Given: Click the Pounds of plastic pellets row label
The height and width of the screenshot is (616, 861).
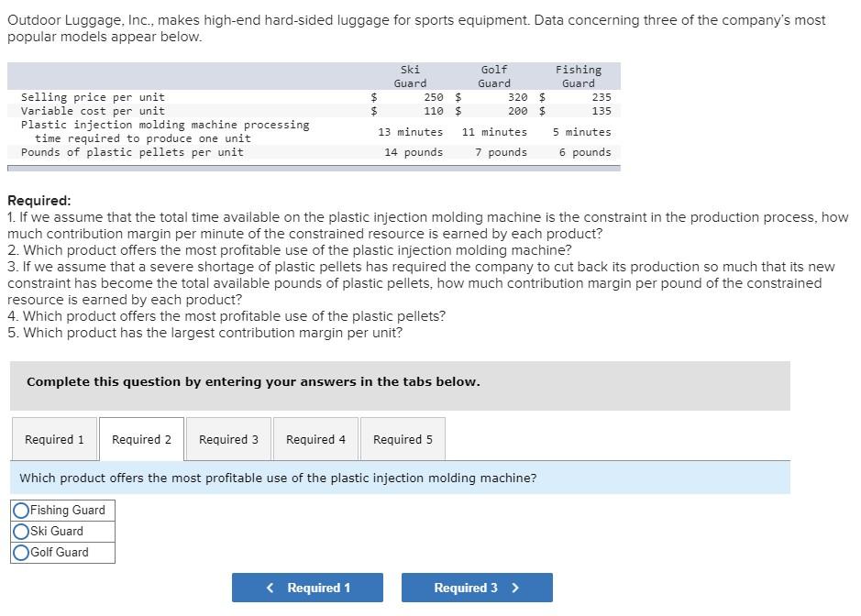Looking at the screenshot, I should pos(132,152).
